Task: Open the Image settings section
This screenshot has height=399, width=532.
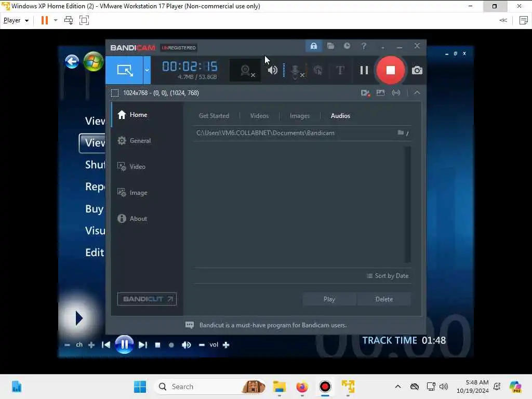Action: 147,192
